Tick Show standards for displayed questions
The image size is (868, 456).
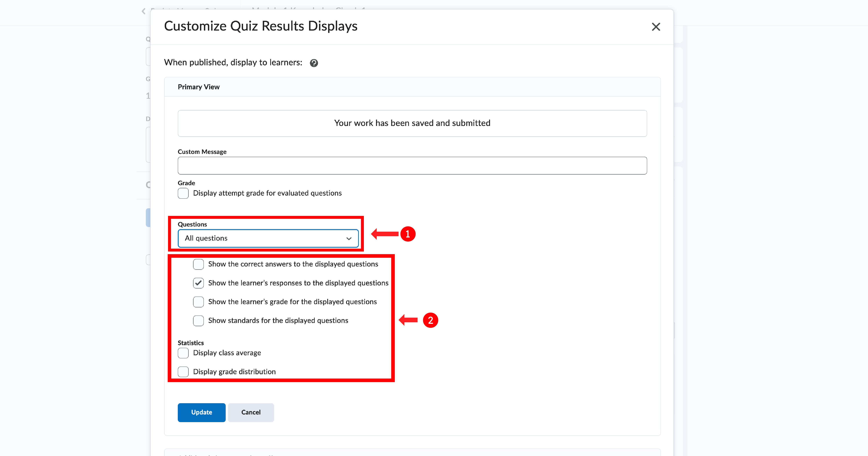198,321
